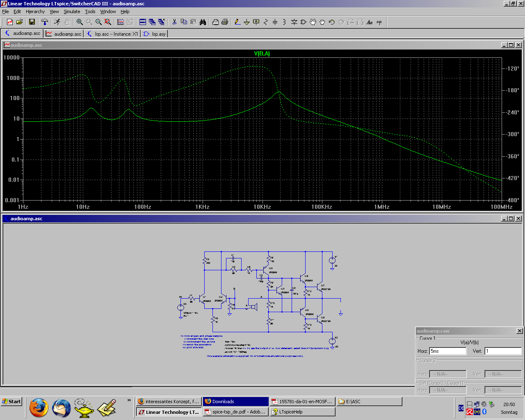Click the Print printer icon
The width and height of the screenshot is (525, 420).
point(225,22)
